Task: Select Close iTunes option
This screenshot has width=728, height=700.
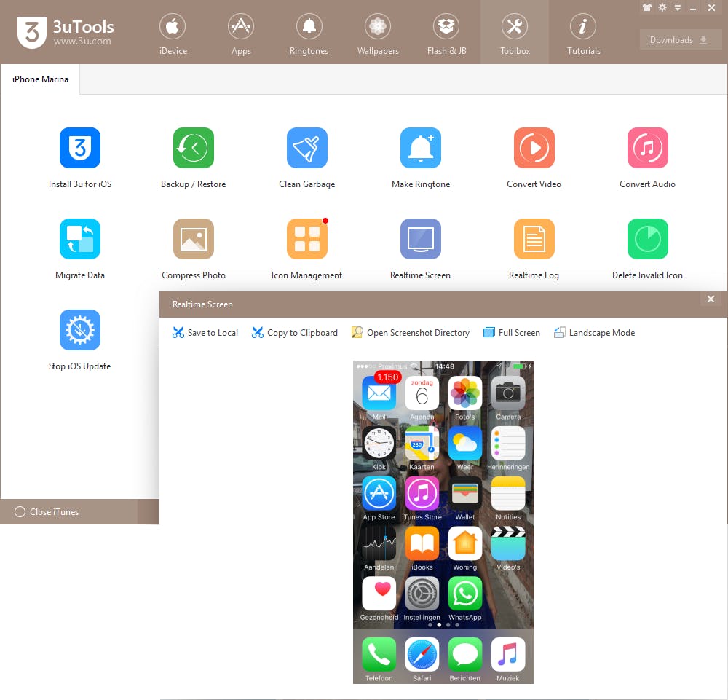Action: tap(47, 511)
